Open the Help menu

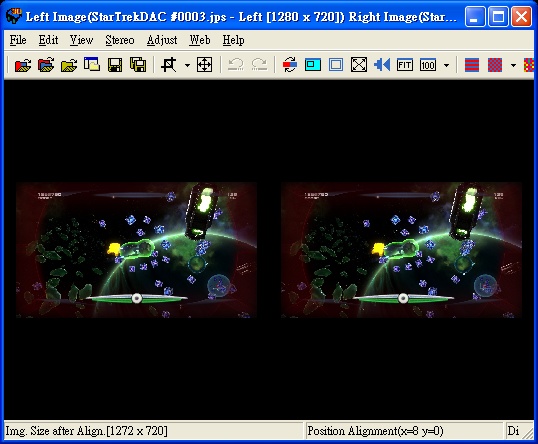click(x=233, y=40)
